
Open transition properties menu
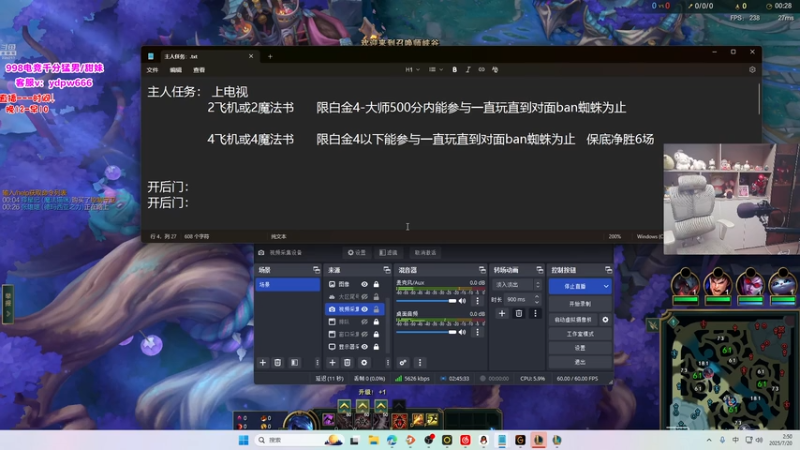coord(535,313)
